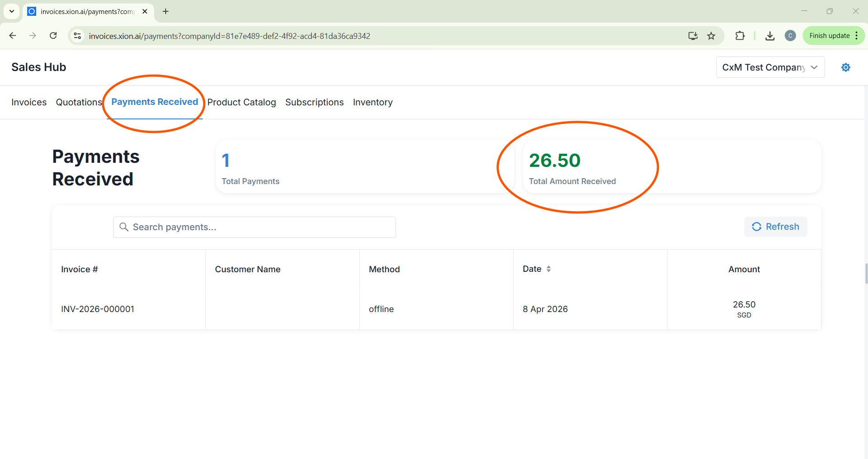Open the Product Catalog tab

[242, 102]
